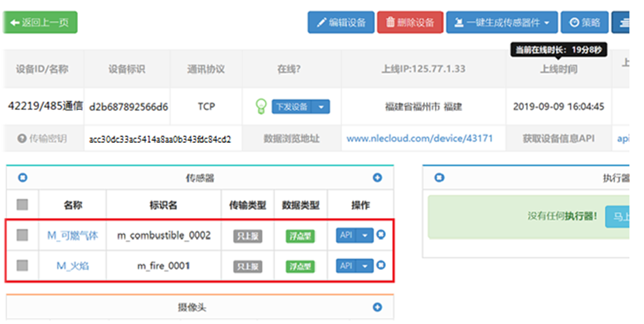The height and width of the screenshot is (324, 644).
Task: Click the 下发设备 button
Action: 292,107
